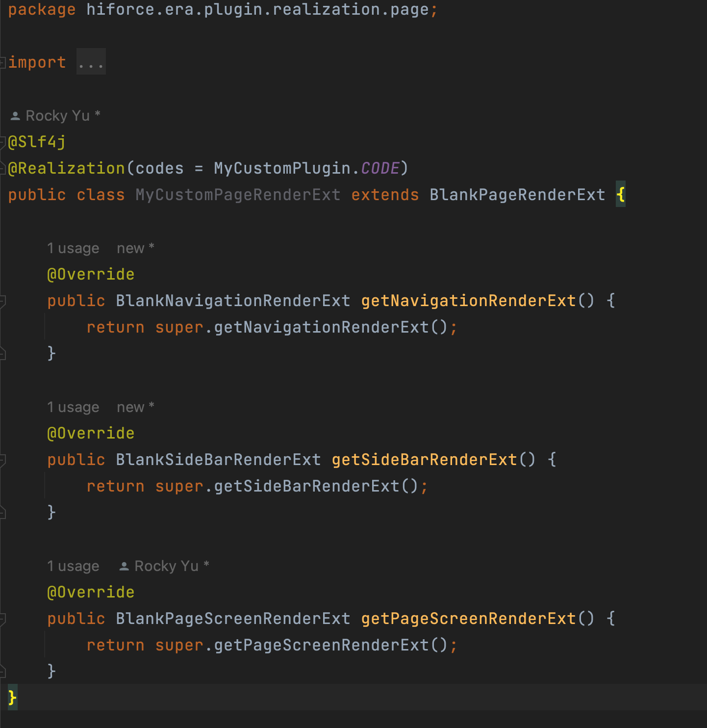This screenshot has height=728, width=707.
Task: Click the @Override above getPageScreenRenderExt
Action: [91, 592]
